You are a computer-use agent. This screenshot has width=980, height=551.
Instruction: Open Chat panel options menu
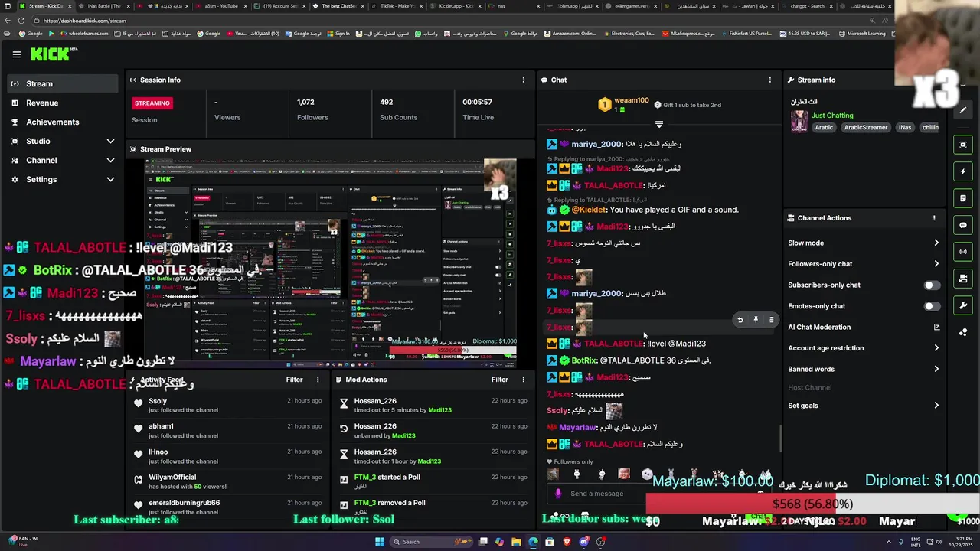[770, 80]
